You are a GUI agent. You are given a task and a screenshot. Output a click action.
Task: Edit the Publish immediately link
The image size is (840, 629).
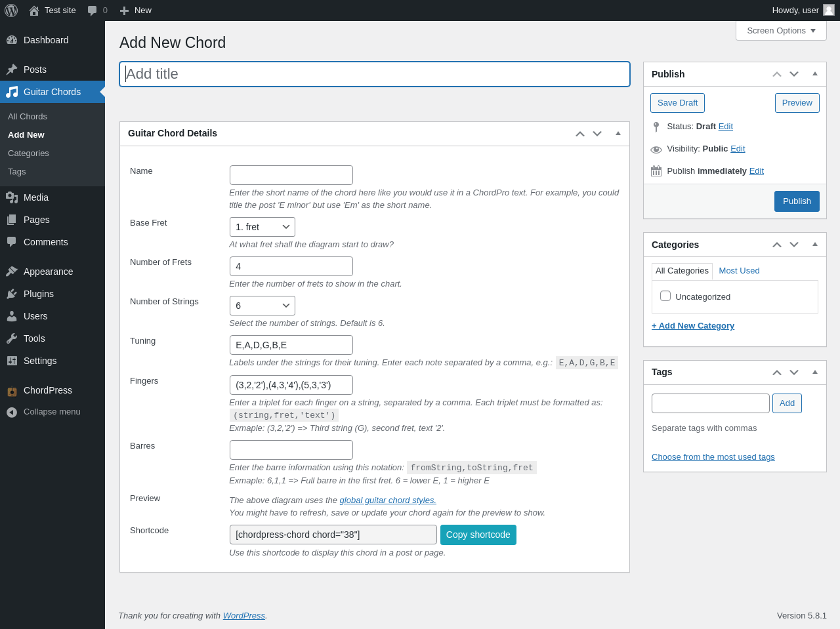pyautogui.click(x=757, y=171)
